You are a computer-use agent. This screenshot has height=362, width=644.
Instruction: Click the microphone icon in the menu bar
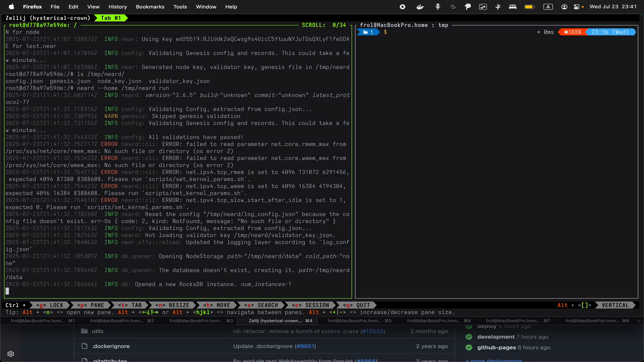pyautogui.click(x=438, y=7)
